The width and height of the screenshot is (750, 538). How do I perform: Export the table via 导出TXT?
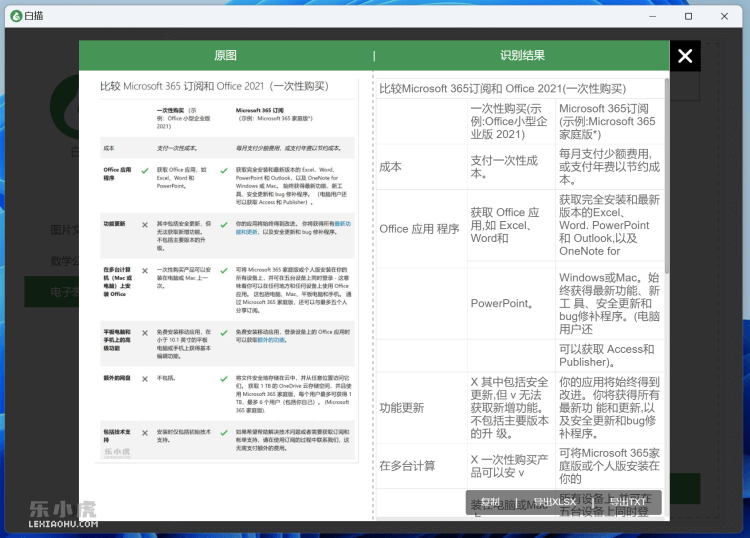tap(628, 502)
